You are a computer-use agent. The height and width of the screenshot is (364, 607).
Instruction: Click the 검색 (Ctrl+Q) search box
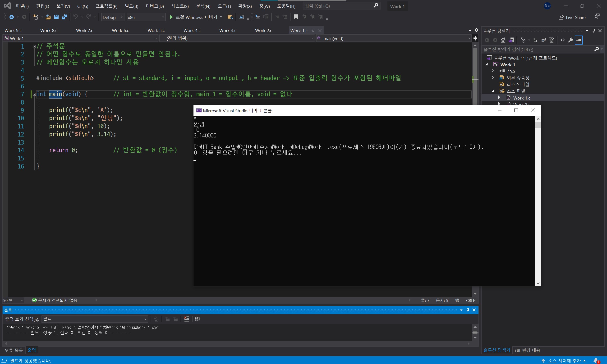(x=339, y=6)
